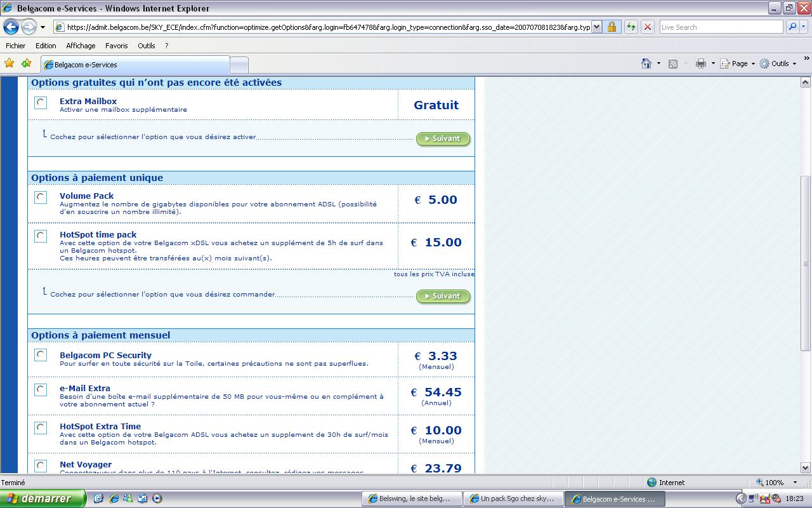
Task: Click the search magnifier icon
Action: [792, 27]
